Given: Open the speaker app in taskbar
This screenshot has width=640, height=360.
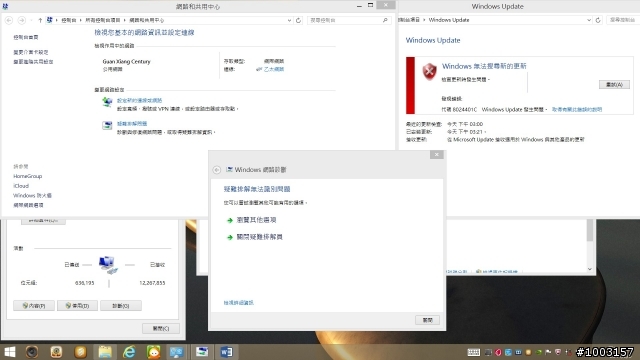Looking at the screenshot, I should point(32,352).
